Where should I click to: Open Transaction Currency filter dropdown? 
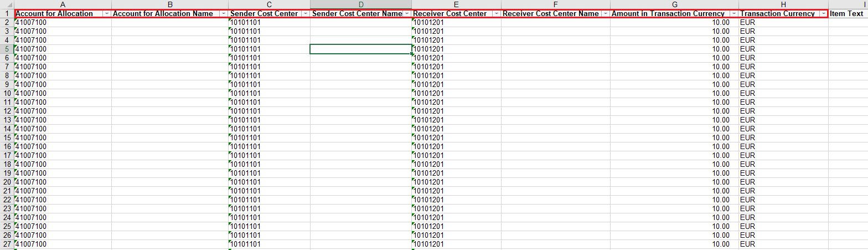(x=823, y=13)
